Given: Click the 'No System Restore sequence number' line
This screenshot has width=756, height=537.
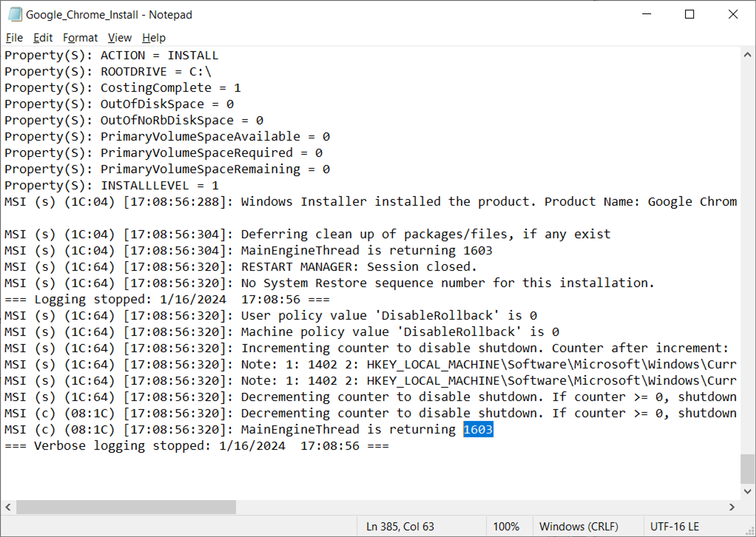Looking at the screenshot, I should pos(329,283).
